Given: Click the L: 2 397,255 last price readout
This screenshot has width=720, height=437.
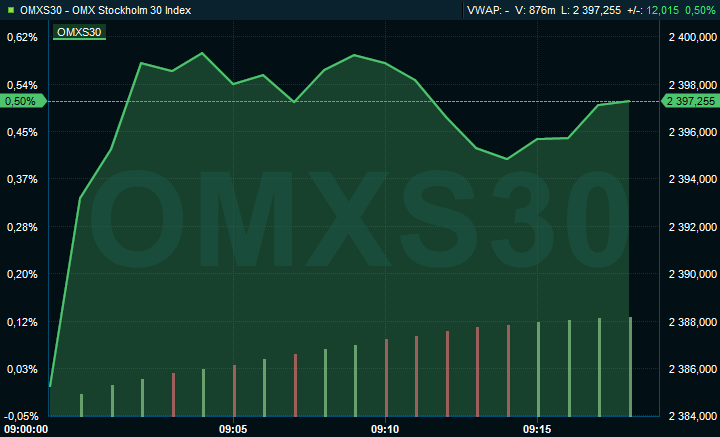Looking at the screenshot, I should pos(591,10).
